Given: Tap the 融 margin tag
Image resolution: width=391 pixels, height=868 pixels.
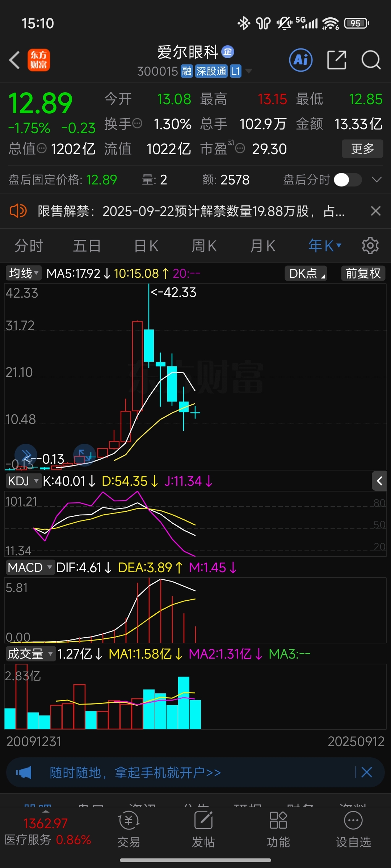Looking at the screenshot, I should pyautogui.click(x=187, y=71).
